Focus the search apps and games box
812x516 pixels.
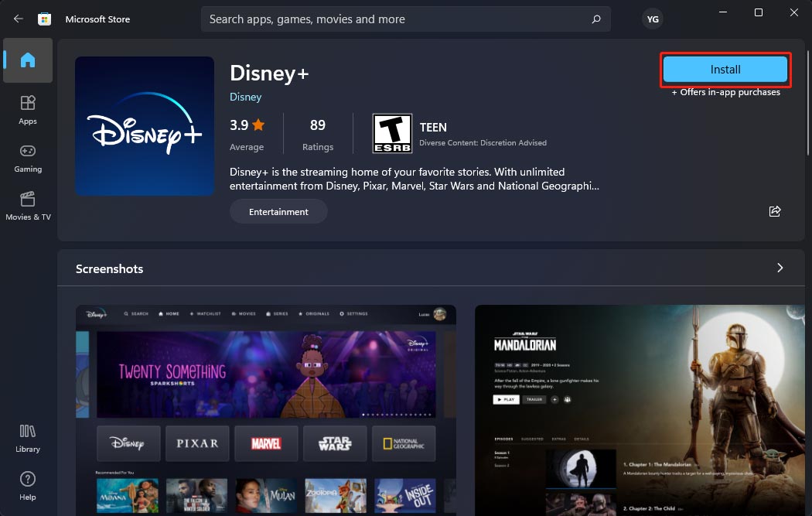point(405,19)
